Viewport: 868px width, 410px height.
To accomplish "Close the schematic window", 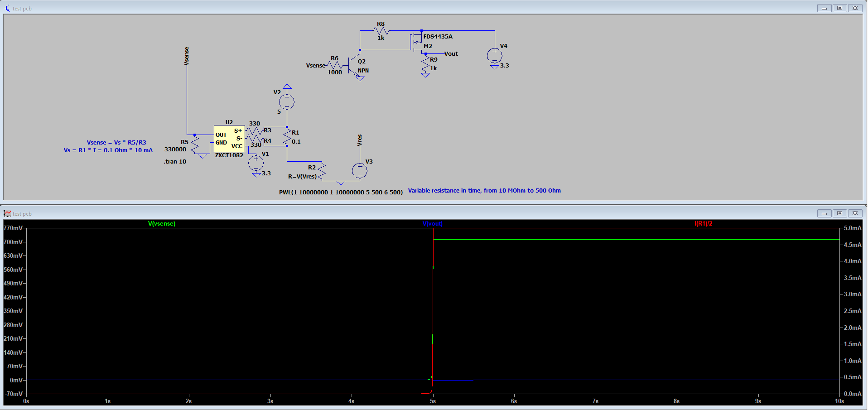I will pyautogui.click(x=855, y=8).
